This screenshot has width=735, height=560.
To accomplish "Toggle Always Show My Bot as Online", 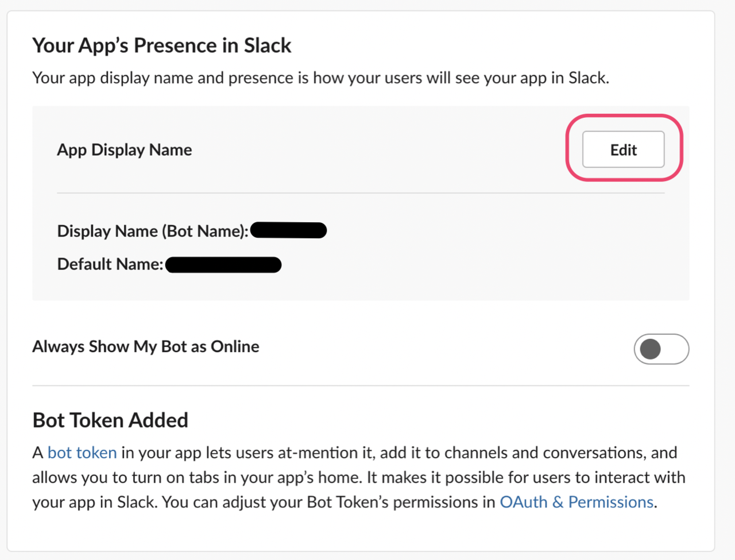I will click(x=661, y=349).
